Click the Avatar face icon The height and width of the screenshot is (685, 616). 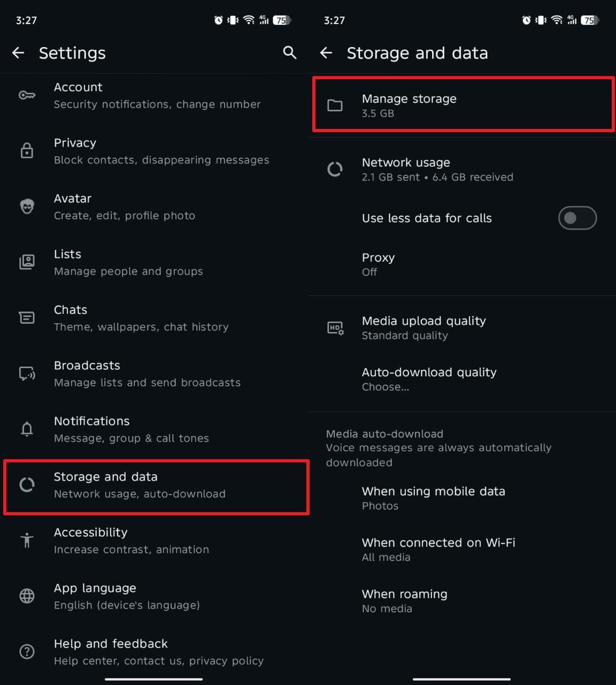click(27, 206)
